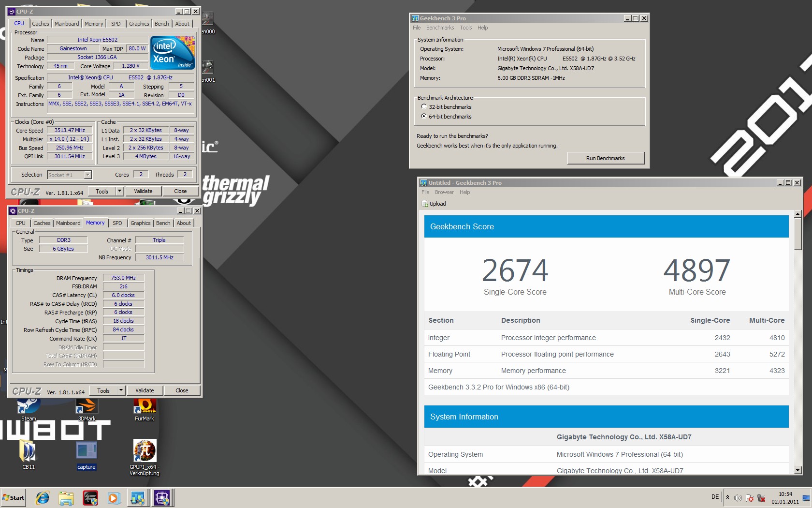Click Validate in top CPU-Z window

point(143,191)
